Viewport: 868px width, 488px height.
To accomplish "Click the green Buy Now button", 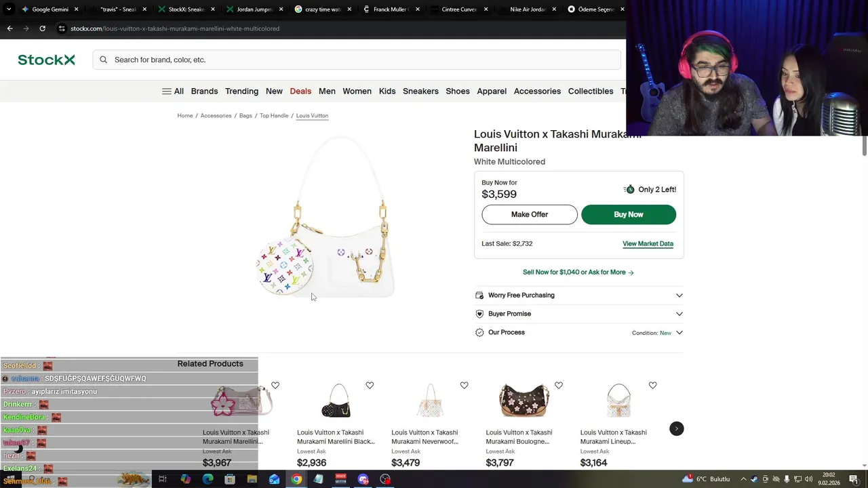I will (628, 214).
